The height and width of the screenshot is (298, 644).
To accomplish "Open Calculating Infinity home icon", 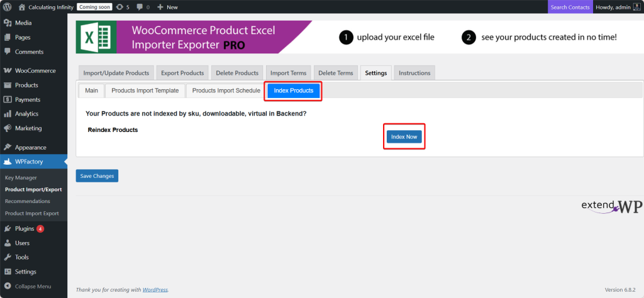I will [x=22, y=7].
